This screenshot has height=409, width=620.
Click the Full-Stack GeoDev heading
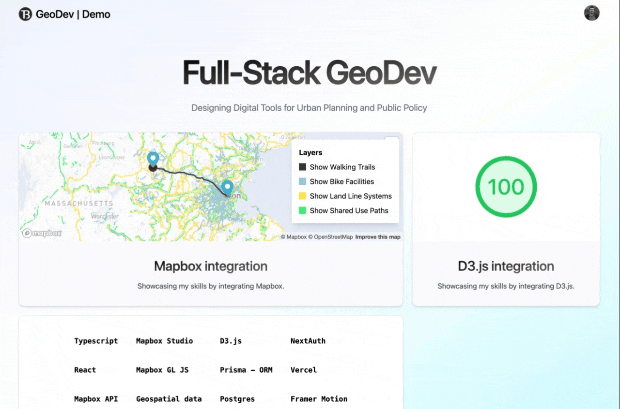(x=310, y=73)
